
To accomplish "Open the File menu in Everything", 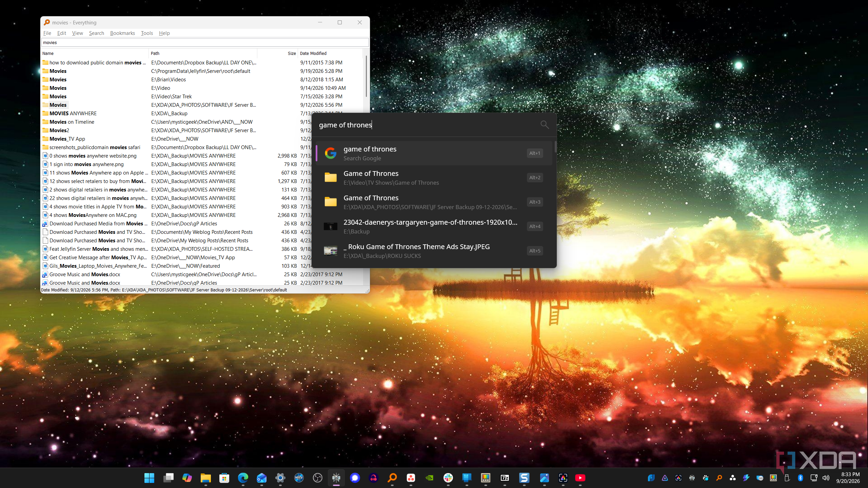I will (x=47, y=33).
